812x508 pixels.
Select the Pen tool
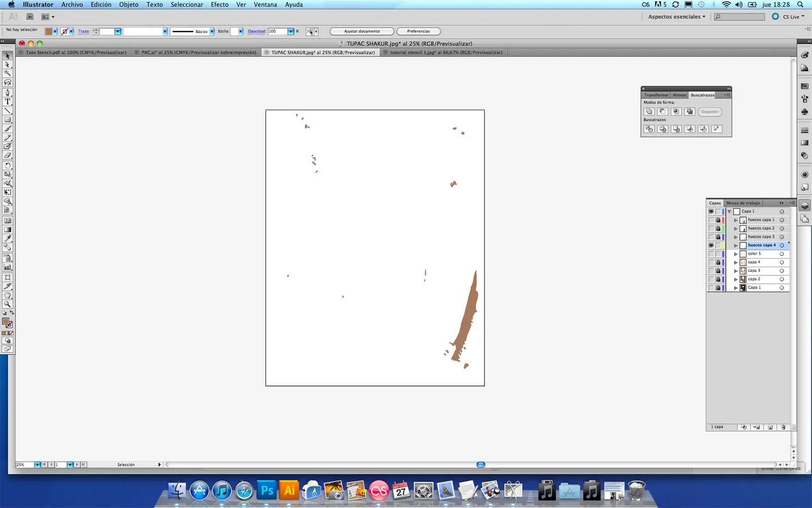[8, 92]
